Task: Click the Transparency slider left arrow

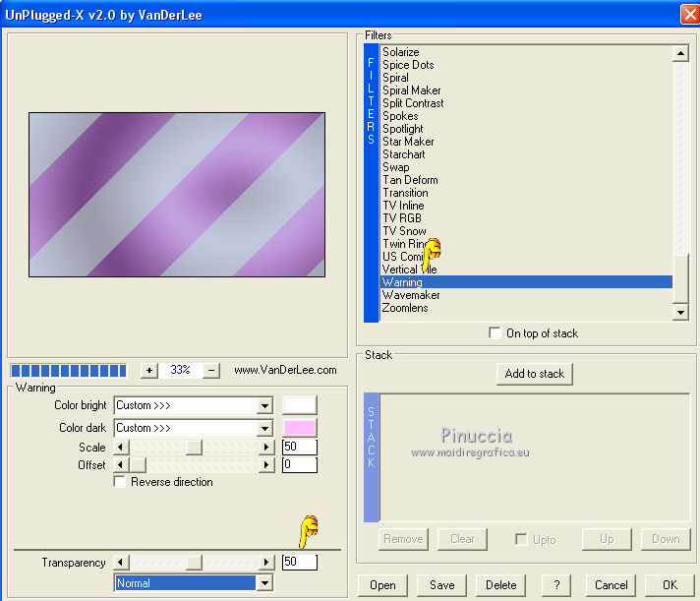Action: [x=121, y=563]
